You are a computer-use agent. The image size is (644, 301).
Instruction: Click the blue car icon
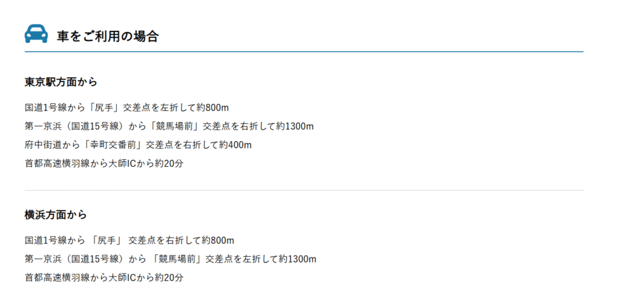tap(36, 34)
